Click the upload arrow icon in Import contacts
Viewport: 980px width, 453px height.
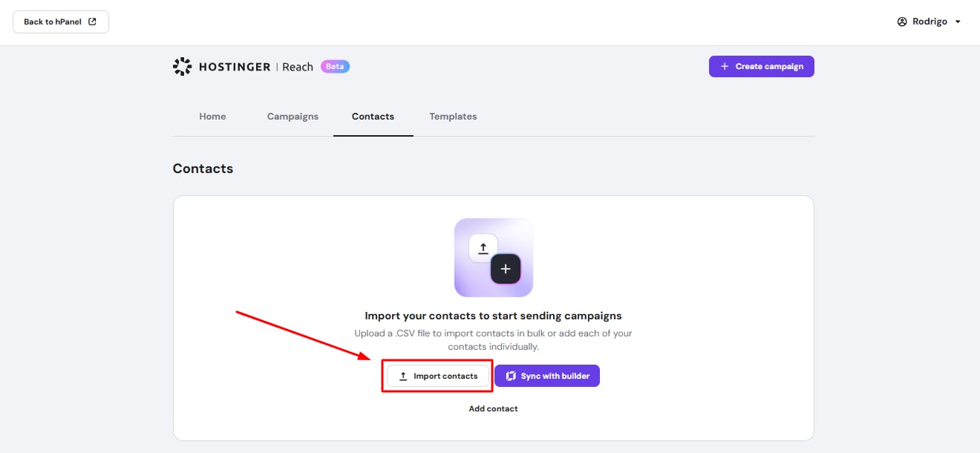coord(403,377)
